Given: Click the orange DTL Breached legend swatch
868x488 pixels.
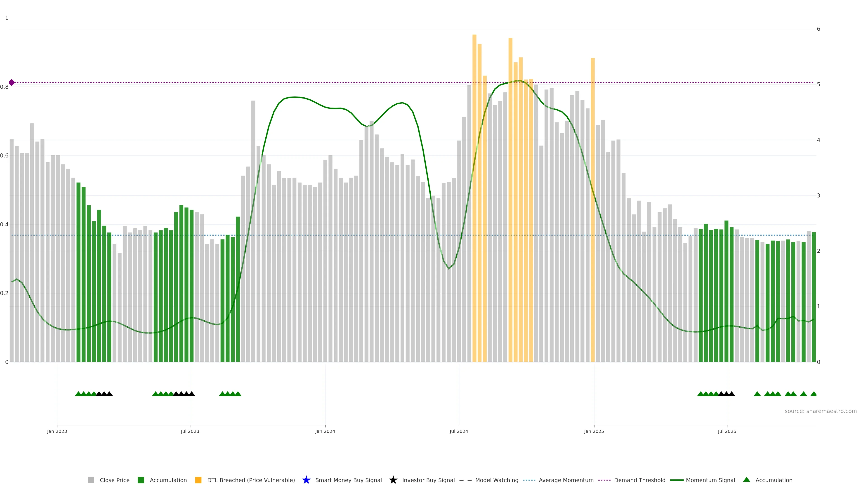Looking at the screenshot, I should (198, 480).
